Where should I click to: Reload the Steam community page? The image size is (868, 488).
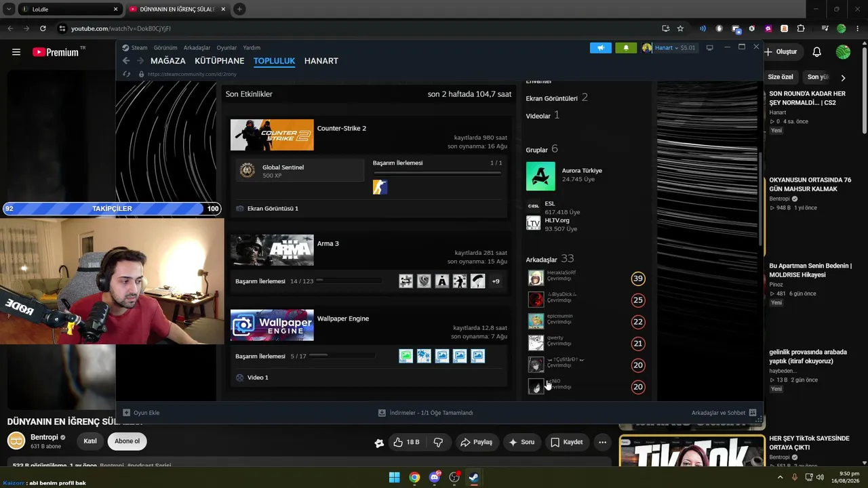(x=127, y=74)
